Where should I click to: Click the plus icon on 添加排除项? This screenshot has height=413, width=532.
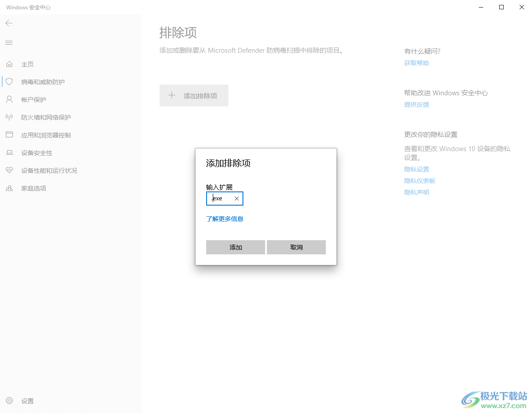pyautogui.click(x=172, y=95)
